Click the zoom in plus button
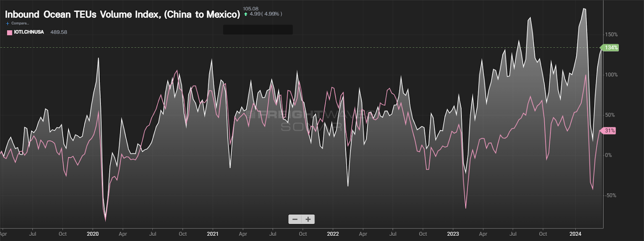The height and width of the screenshot is (241, 644). coord(308,219)
